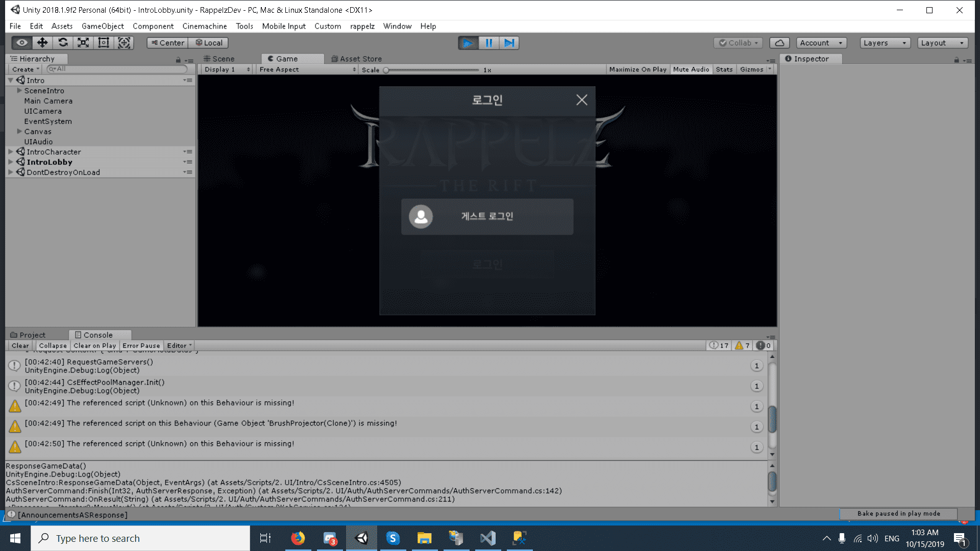The height and width of the screenshot is (551, 980).
Task: Select the Scale tool
Action: [x=83, y=43]
